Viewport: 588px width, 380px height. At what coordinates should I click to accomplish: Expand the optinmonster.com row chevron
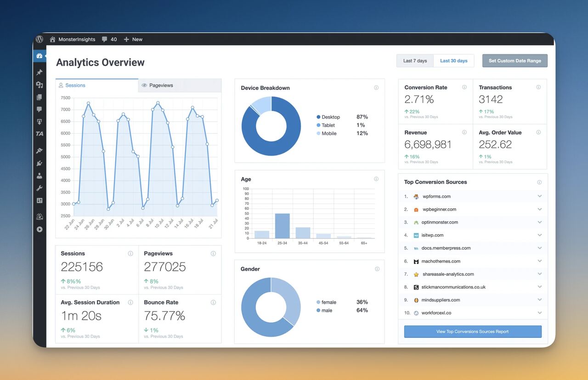pos(540,222)
